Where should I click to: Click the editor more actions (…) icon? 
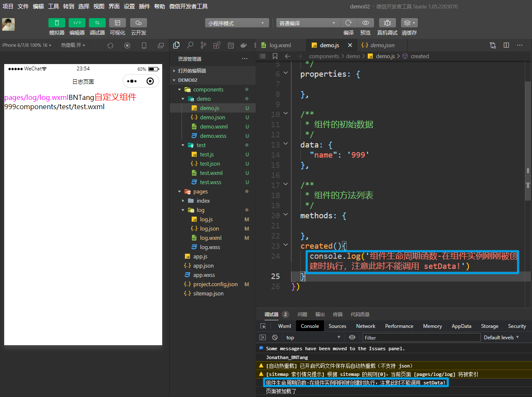pos(520,45)
